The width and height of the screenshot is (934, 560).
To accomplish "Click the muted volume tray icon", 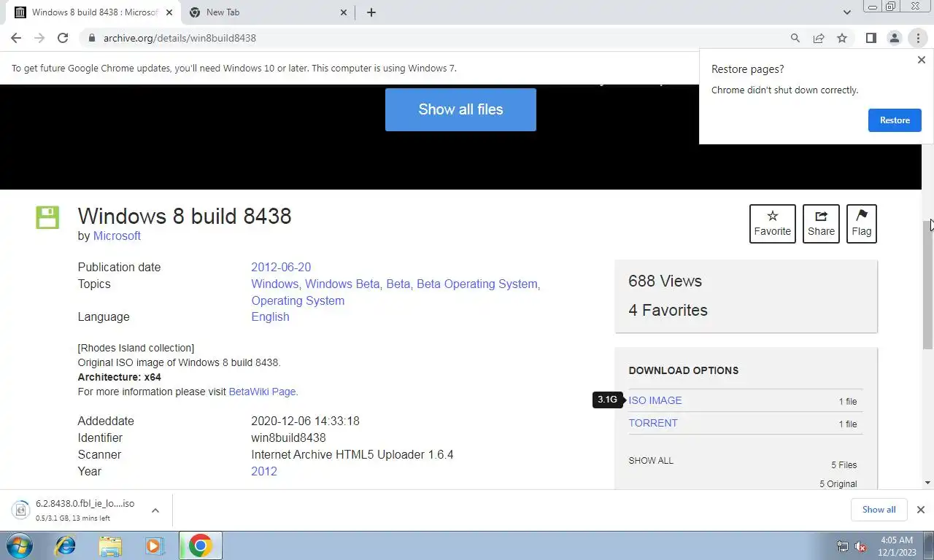I will [x=860, y=546].
